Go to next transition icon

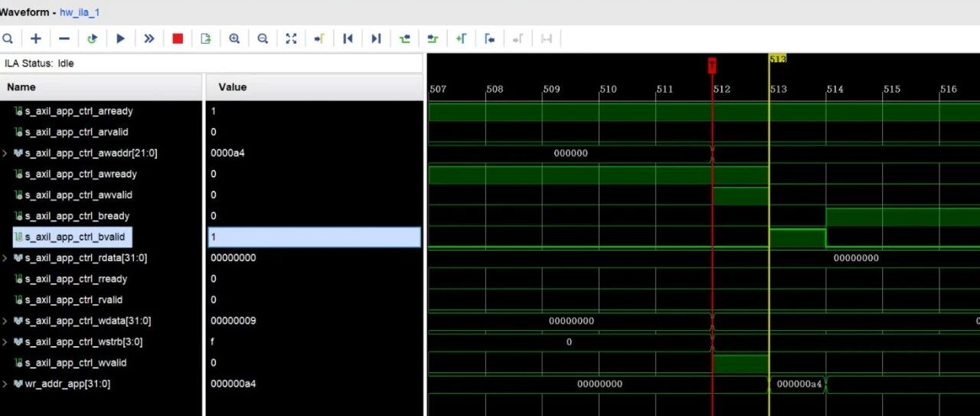tap(433, 38)
